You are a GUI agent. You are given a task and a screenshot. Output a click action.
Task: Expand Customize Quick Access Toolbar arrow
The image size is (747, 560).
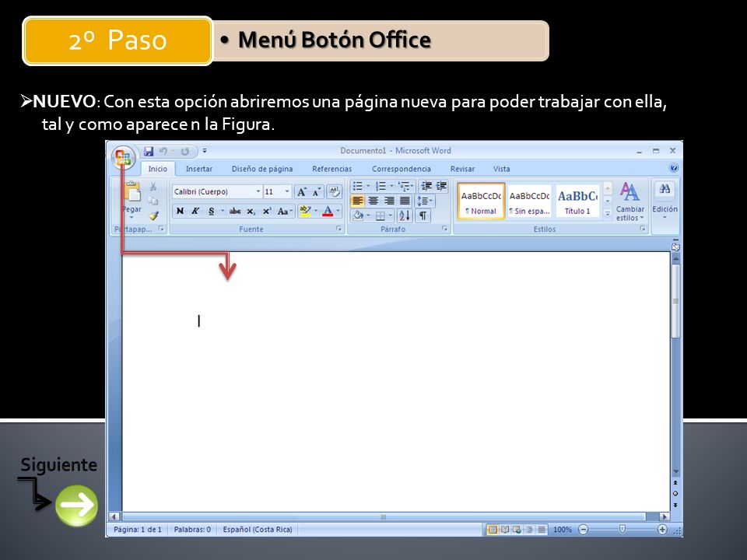tap(205, 151)
